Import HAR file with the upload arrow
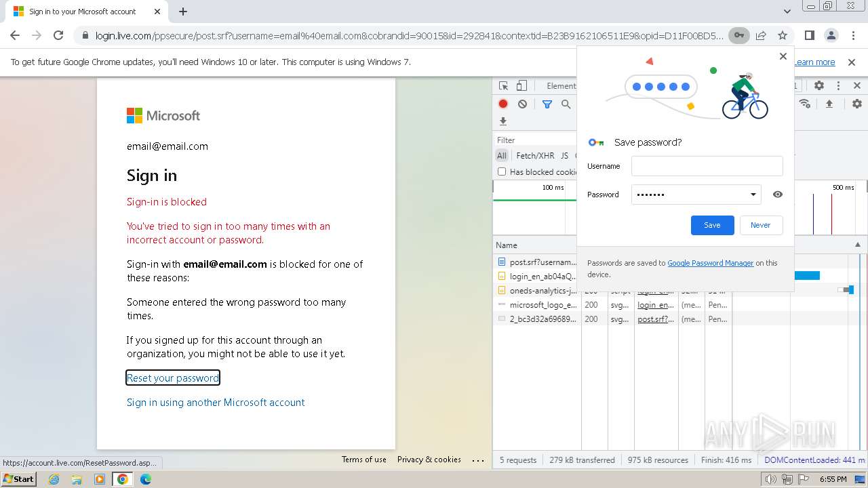 [x=829, y=104]
